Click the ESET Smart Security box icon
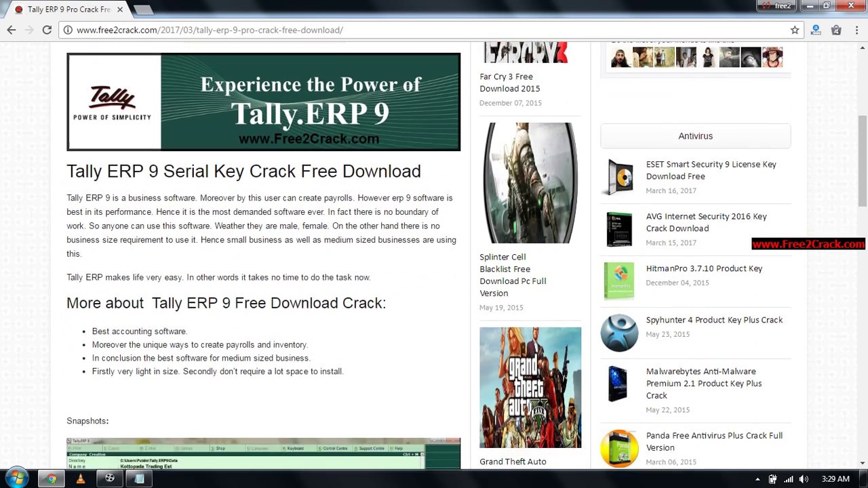 tap(619, 177)
